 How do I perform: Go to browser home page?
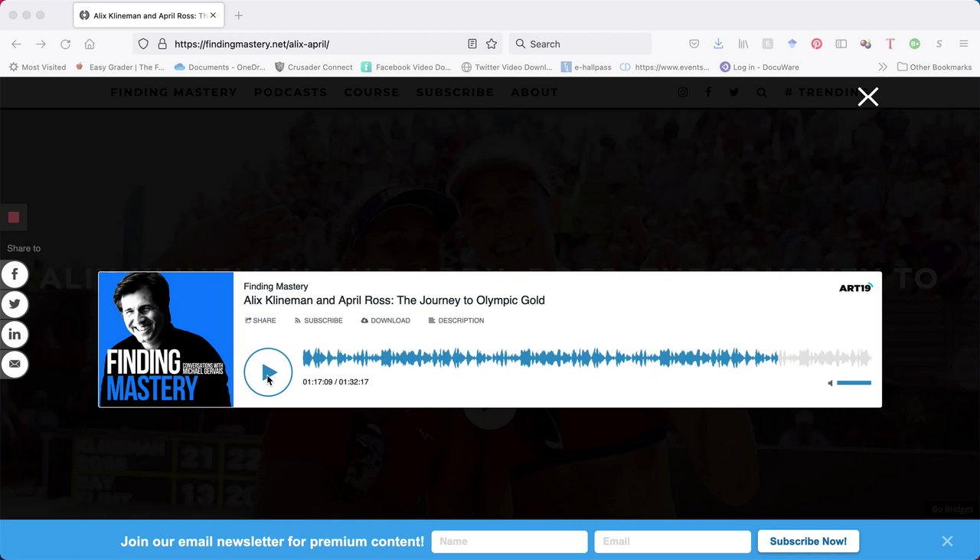(90, 44)
